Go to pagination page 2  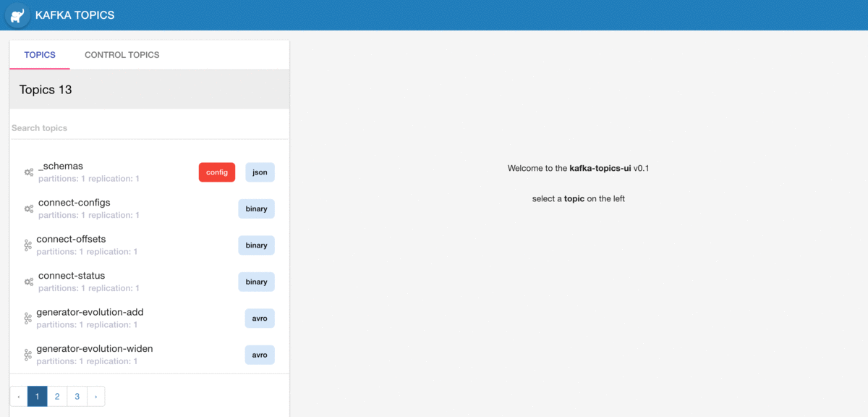(x=57, y=396)
